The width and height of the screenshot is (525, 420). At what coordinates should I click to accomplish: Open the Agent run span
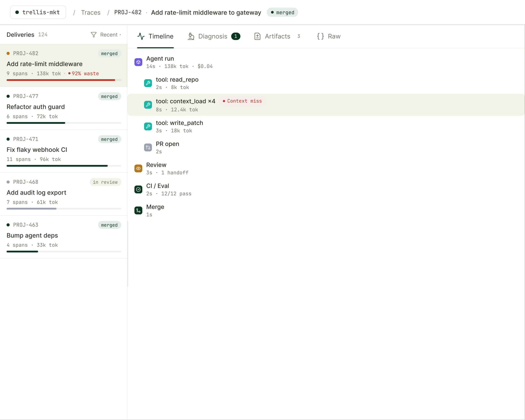click(326, 62)
